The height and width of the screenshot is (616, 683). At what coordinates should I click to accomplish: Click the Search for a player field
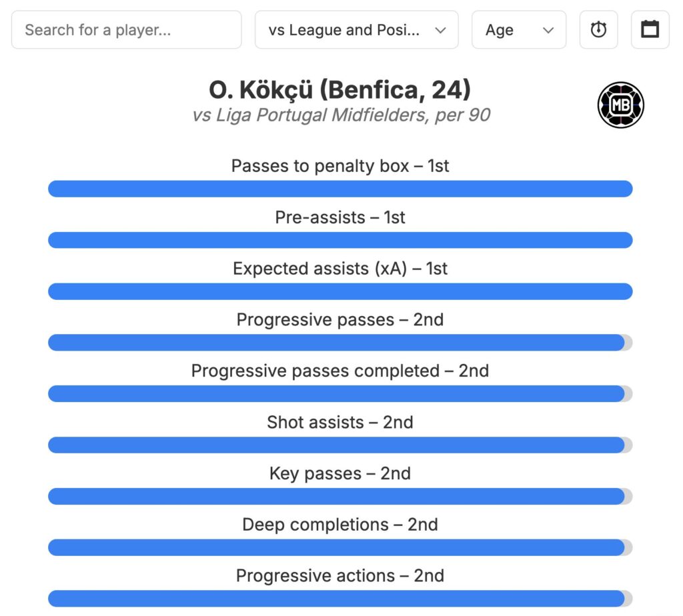pos(126,30)
